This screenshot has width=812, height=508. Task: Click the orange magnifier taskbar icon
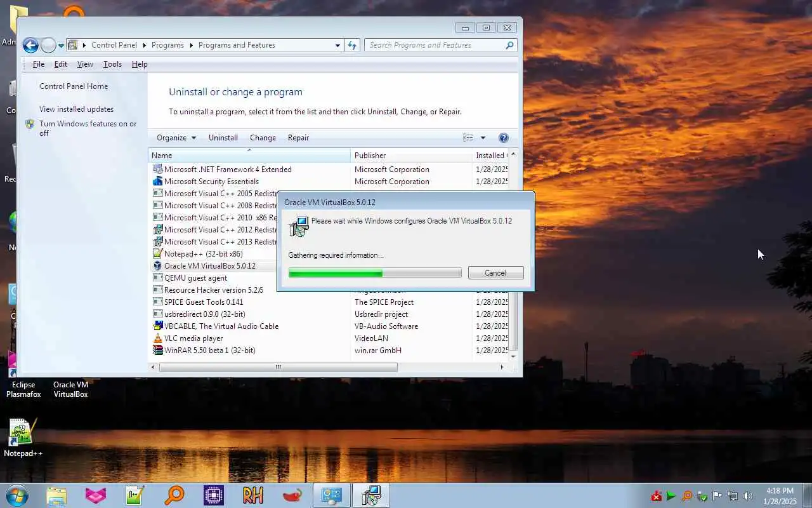tap(174, 495)
